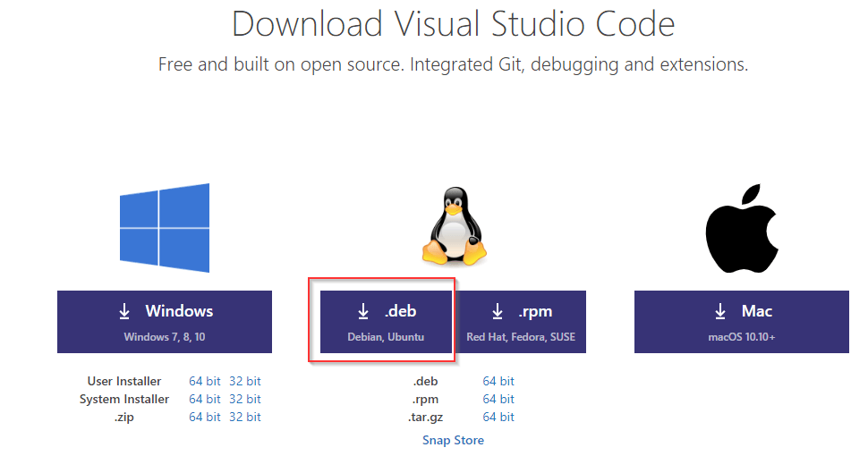
Task: Download the Mac macOS 10.10+ build
Action: 741,322
